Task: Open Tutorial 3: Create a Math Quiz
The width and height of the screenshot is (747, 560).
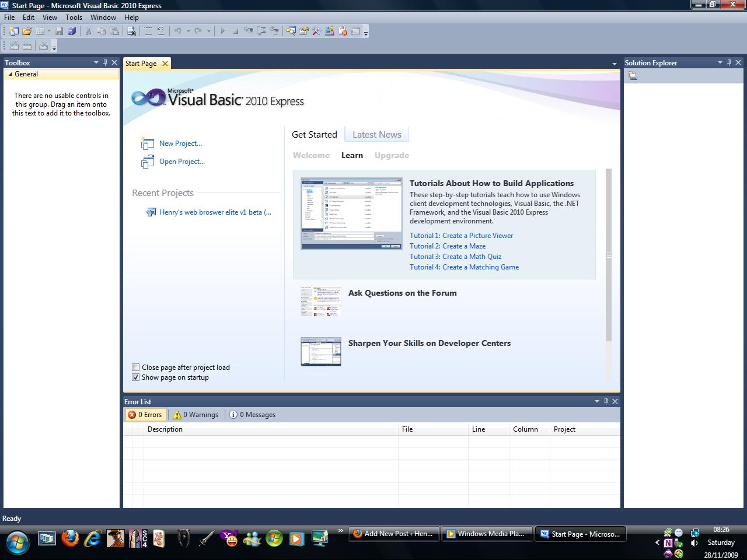Action: click(455, 257)
